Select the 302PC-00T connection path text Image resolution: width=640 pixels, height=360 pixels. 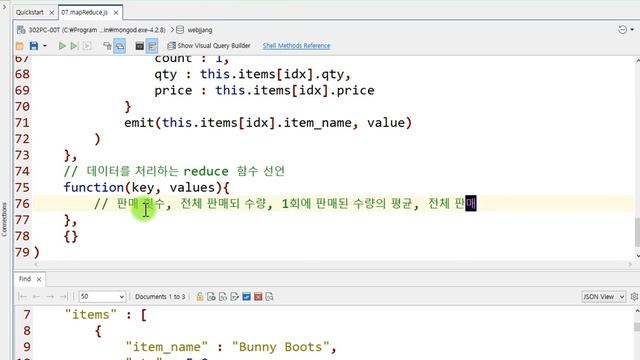(x=97, y=30)
